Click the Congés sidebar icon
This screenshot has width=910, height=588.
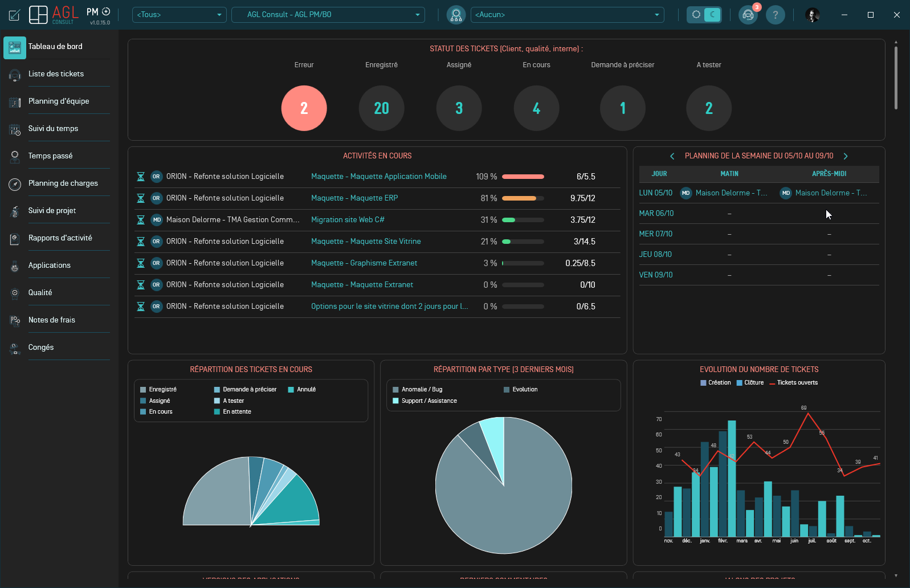pyautogui.click(x=15, y=348)
